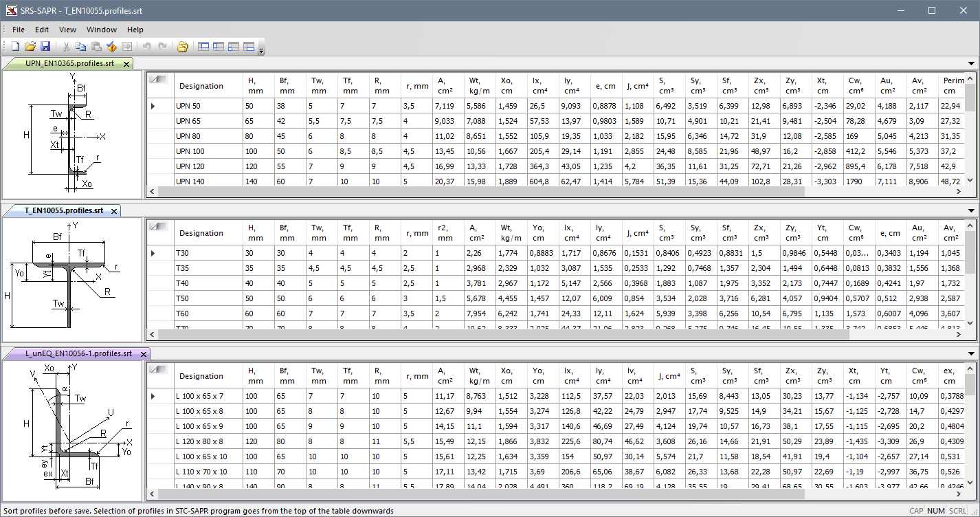This screenshot has height=517, width=980.
Task: Close the L_unEQ_EN10056-1.profiles.srt tab
Action: click(143, 354)
